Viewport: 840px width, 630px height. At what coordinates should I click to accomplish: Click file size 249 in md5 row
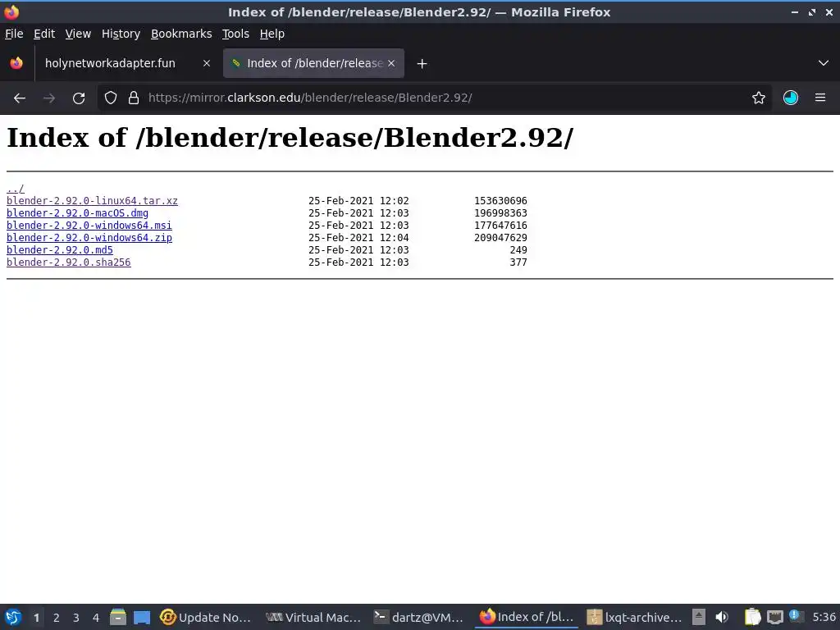pos(518,250)
